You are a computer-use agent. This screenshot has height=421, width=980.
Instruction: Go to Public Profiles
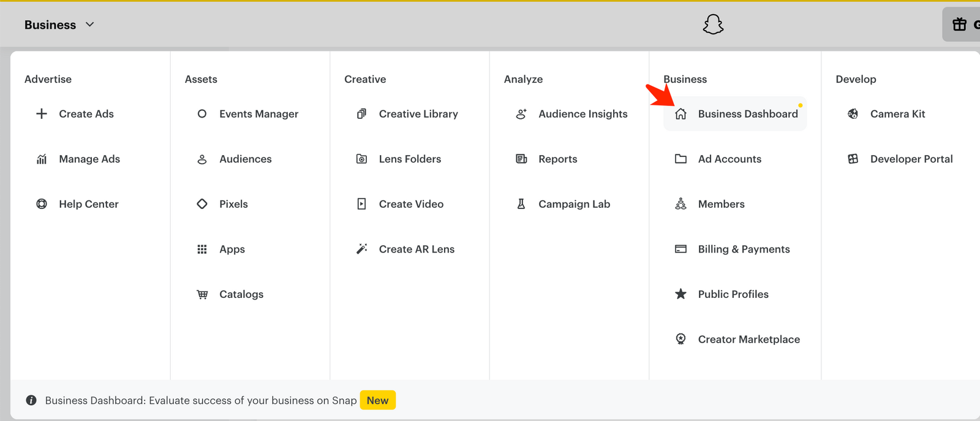point(733,294)
